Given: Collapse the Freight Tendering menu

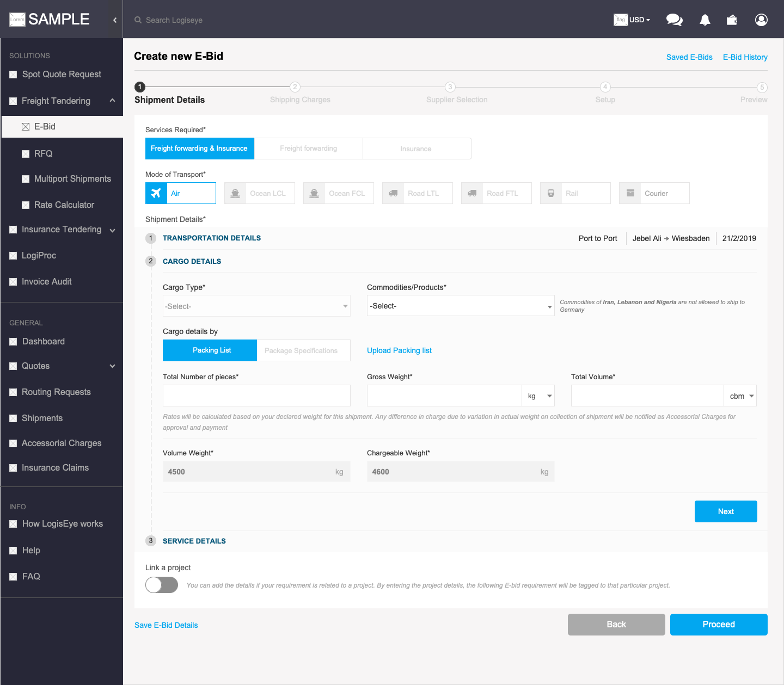Looking at the screenshot, I should click(x=112, y=101).
